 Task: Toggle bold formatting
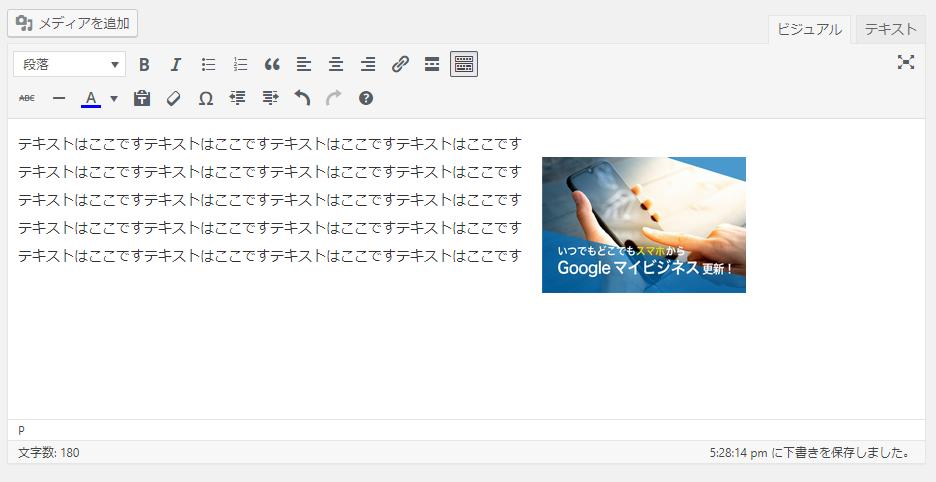144,64
